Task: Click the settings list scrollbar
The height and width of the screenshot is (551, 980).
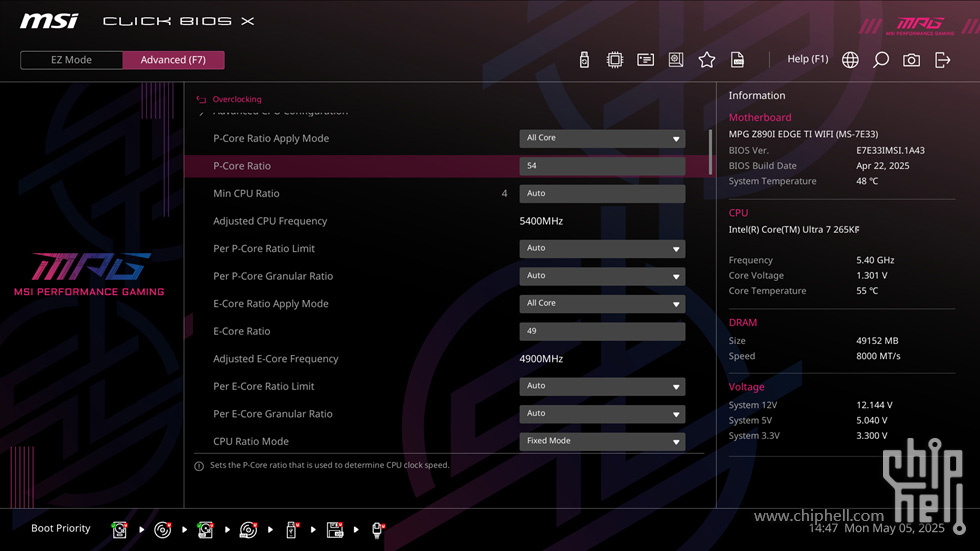Action: (x=710, y=152)
